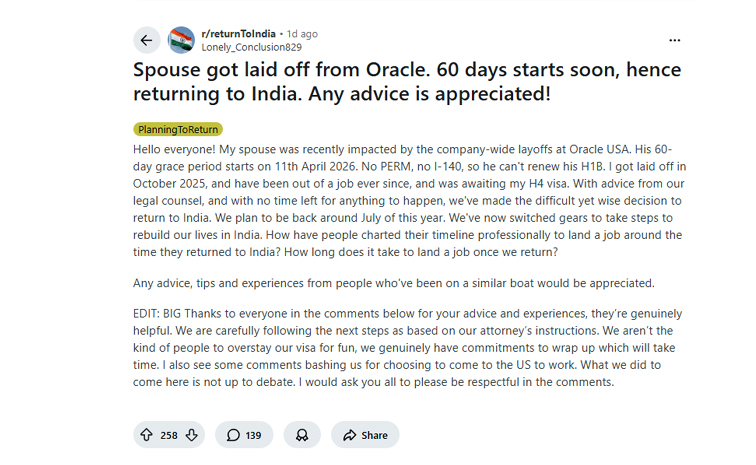Click the India flag subreddit avatar

click(181, 40)
